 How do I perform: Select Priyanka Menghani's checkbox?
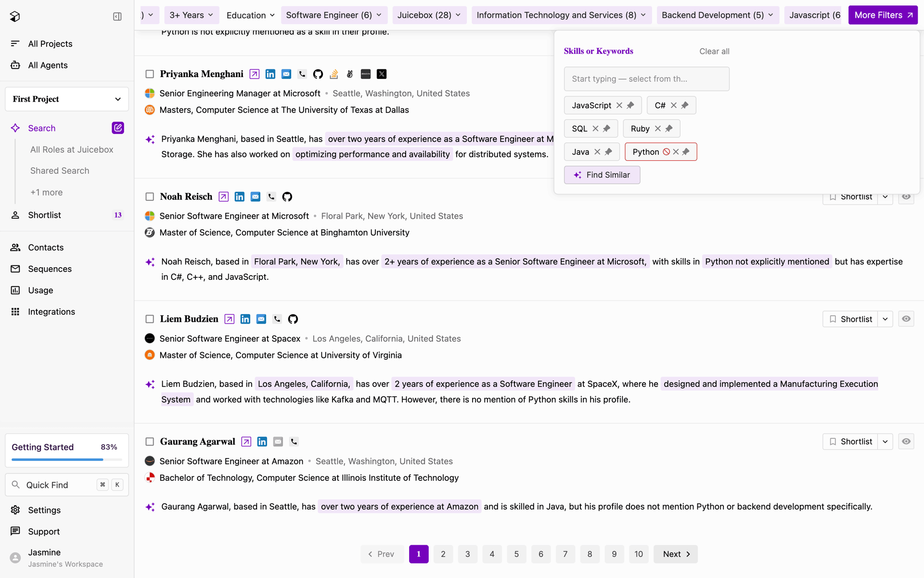(150, 74)
